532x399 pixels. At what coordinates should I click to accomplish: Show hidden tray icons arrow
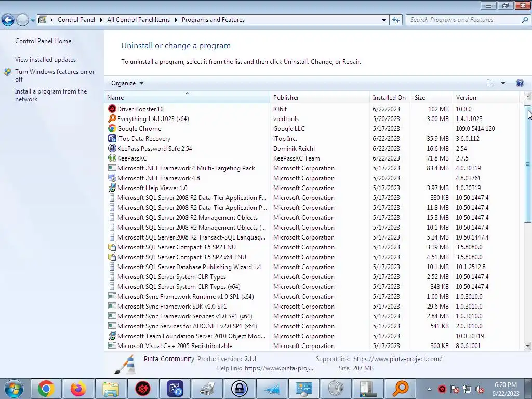coord(429,389)
